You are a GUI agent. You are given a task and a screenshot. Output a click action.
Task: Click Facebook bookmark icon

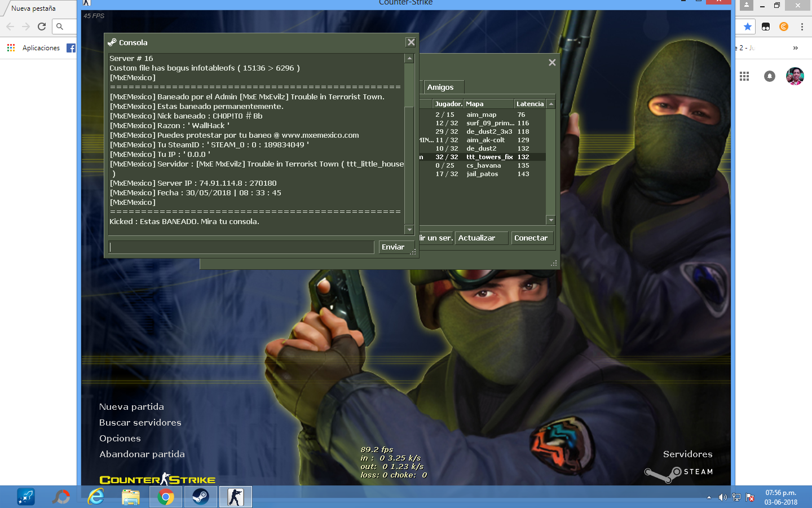coord(71,48)
